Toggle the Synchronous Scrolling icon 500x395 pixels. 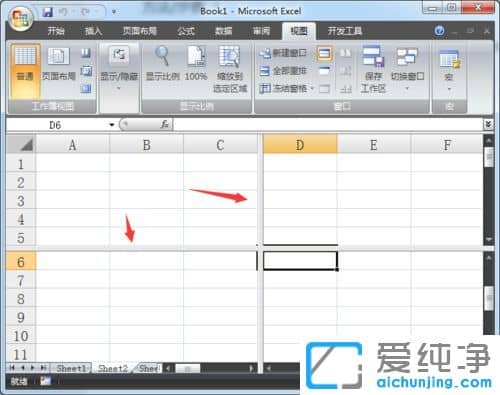pos(346,71)
